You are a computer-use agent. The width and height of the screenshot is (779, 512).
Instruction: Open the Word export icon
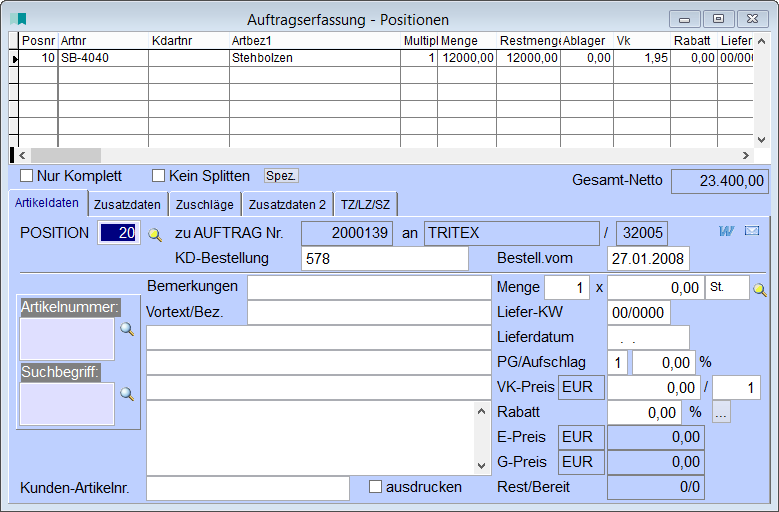(x=726, y=231)
